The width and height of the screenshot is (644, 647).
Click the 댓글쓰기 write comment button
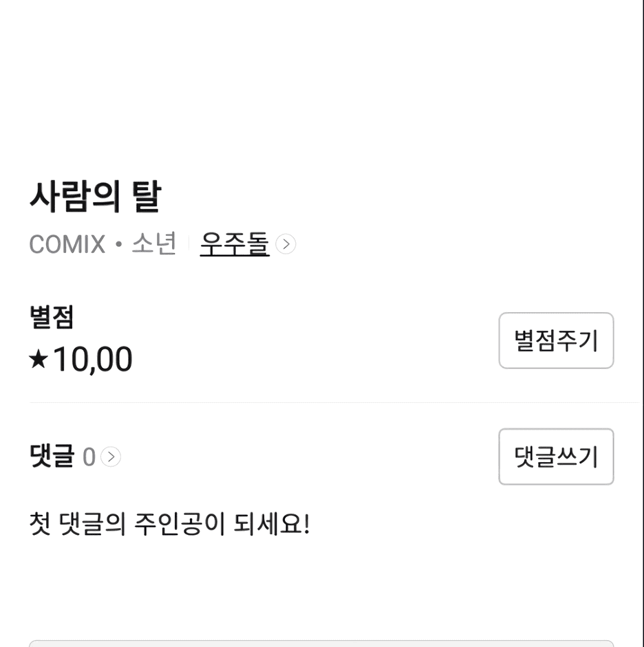[556, 457]
